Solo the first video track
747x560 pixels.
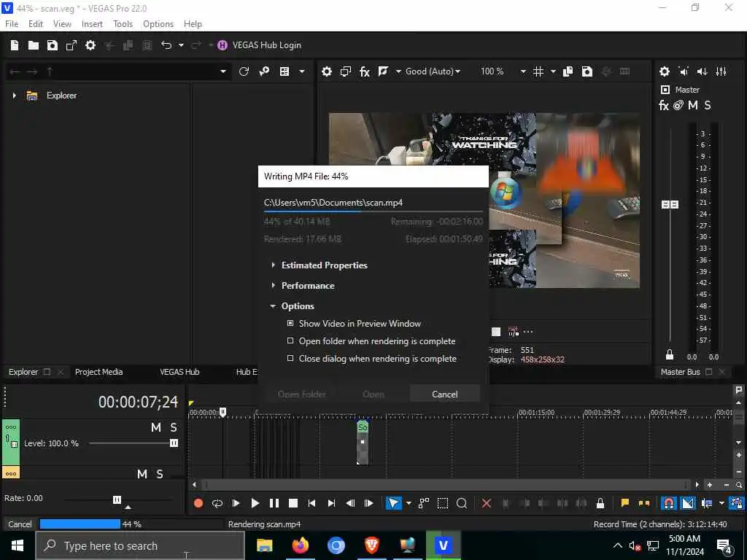[x=174, y=427]
